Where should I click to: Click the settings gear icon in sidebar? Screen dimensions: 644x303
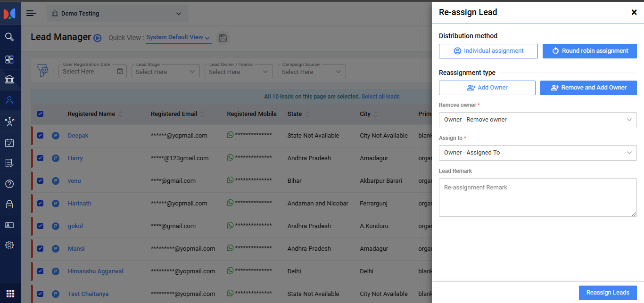(x=9, y=245)
